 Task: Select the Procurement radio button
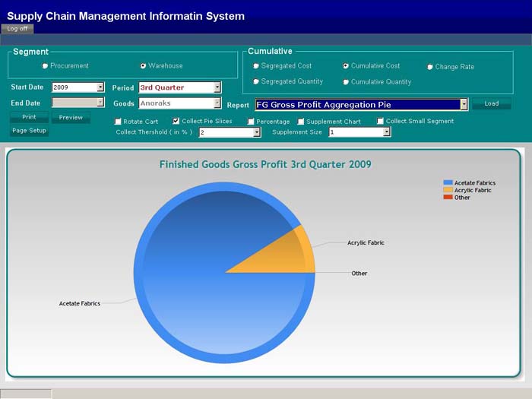pyautogui.click(x=45, y=66)
